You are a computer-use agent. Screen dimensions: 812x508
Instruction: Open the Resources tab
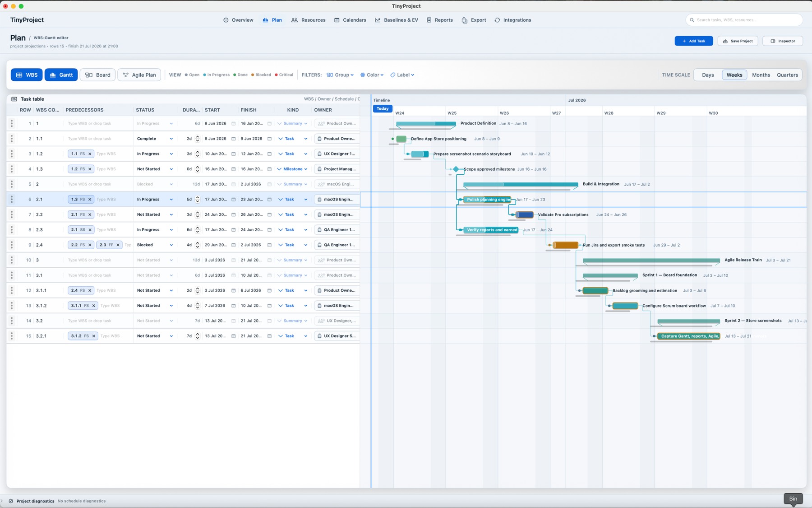[309, 20]
